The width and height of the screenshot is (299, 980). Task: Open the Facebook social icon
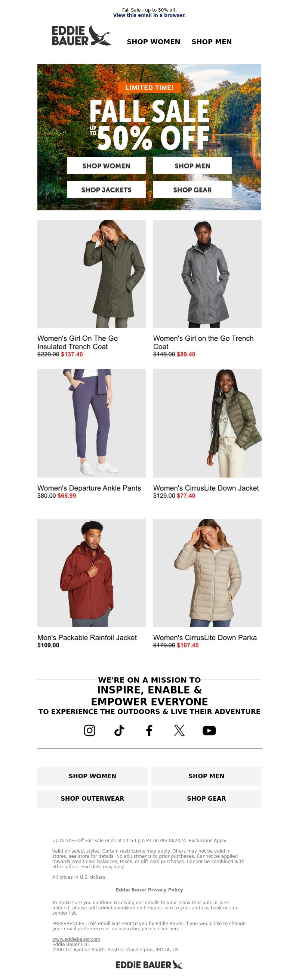pos(149,730)
